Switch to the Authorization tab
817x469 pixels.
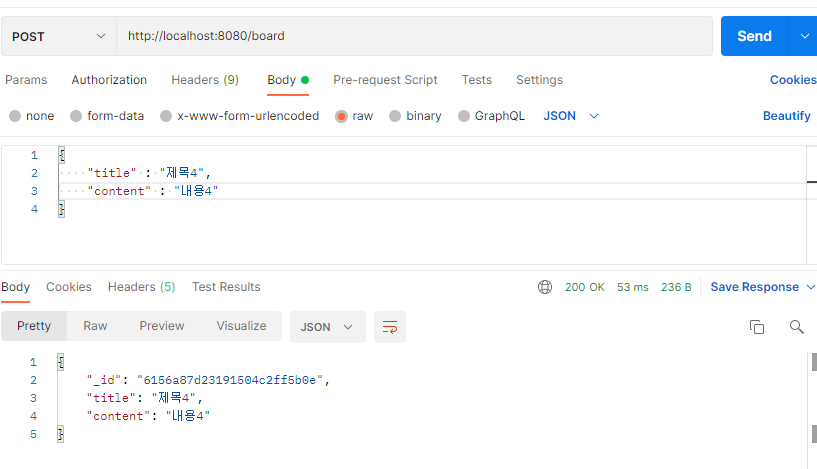pos(109,80)
